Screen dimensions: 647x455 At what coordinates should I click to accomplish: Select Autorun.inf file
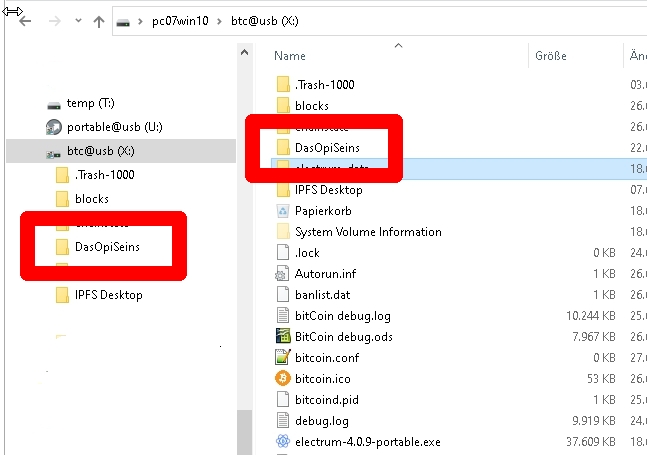coord(325,274)
